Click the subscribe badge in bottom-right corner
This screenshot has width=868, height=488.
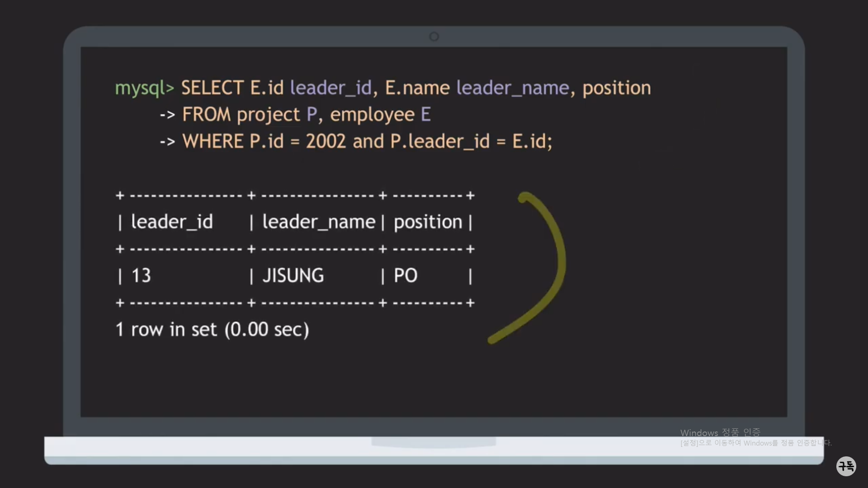846,466
